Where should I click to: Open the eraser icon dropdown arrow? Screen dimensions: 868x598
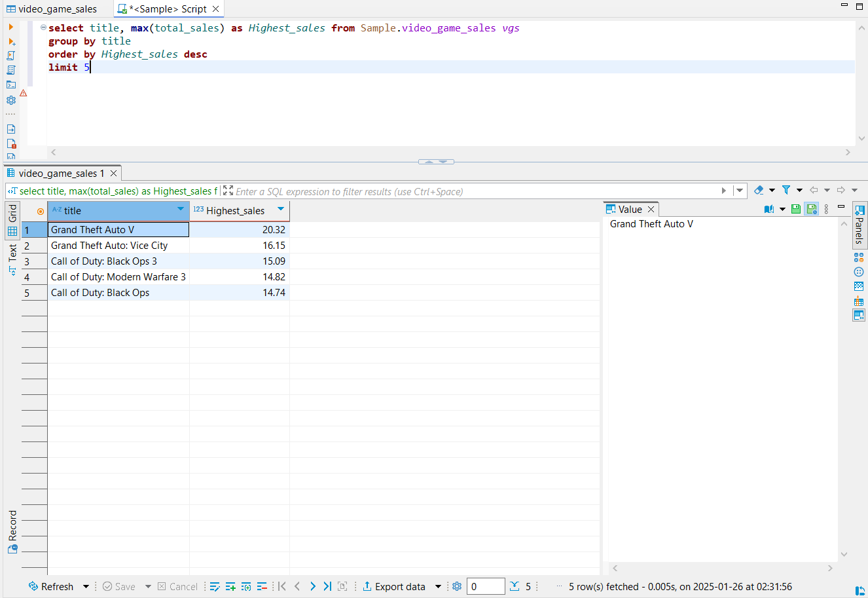click(x=772, y=191)
